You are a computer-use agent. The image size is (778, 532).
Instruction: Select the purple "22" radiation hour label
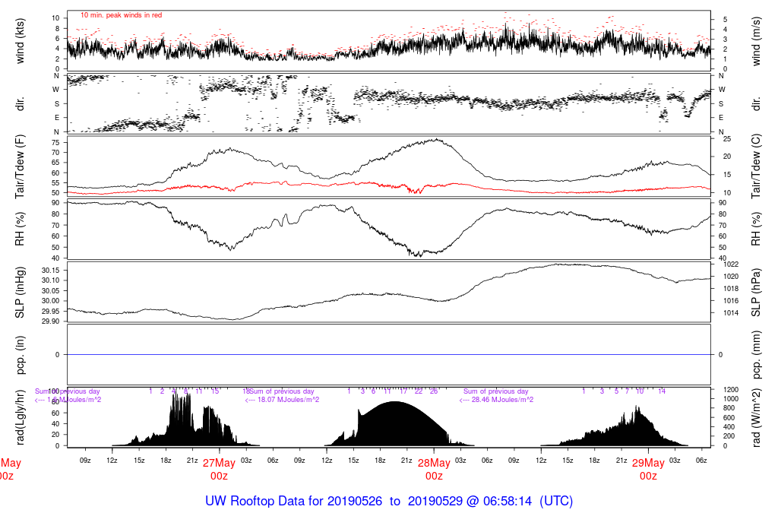click(x=419, y=391)
